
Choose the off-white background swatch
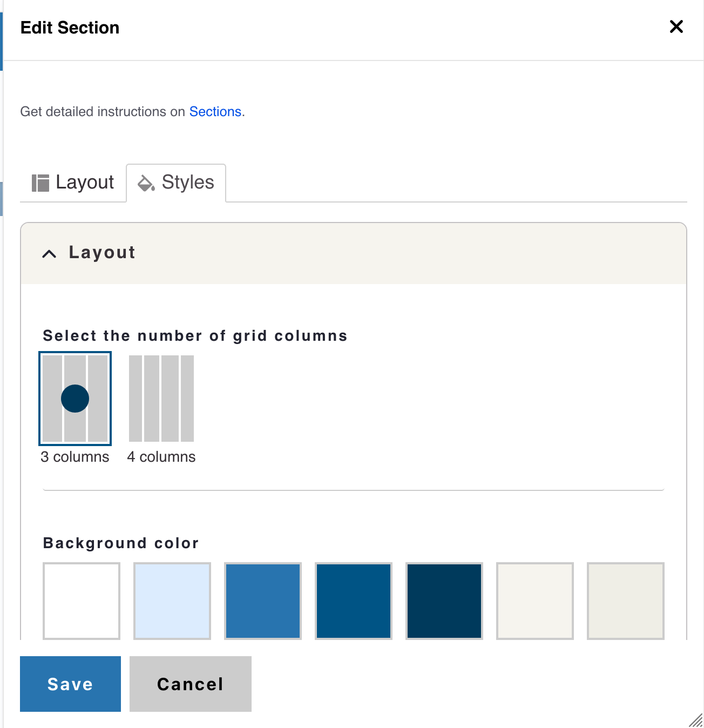[535, 601]
